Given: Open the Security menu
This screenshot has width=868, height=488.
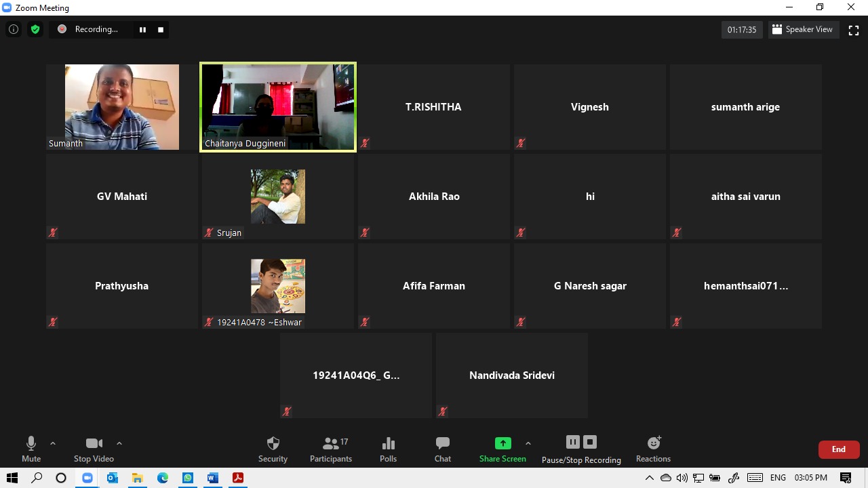Looking at the screenshot, I should pyautogui.click(x=273, y=449).
